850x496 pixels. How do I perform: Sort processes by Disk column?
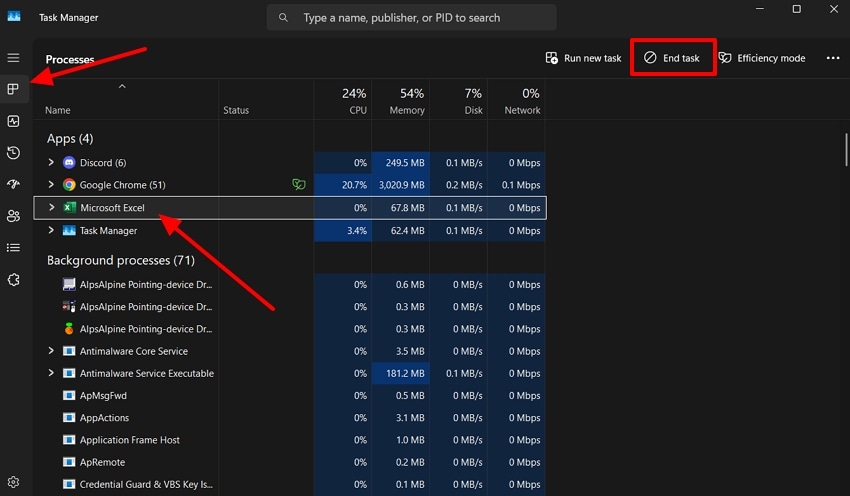459,101
